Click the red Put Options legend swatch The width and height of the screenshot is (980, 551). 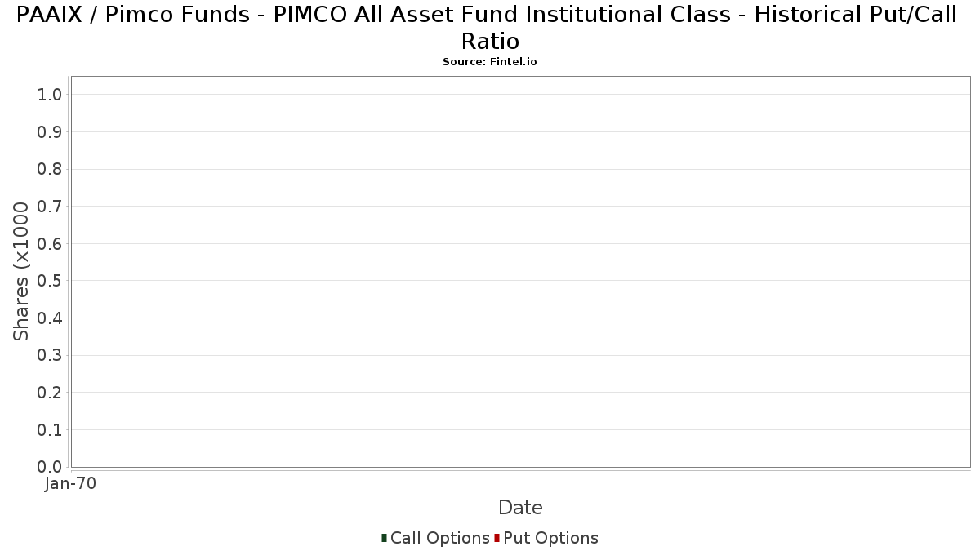pos(497,538)
